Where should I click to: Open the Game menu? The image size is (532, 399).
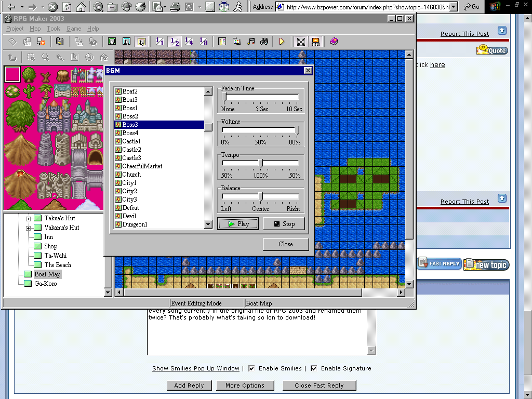74,29
